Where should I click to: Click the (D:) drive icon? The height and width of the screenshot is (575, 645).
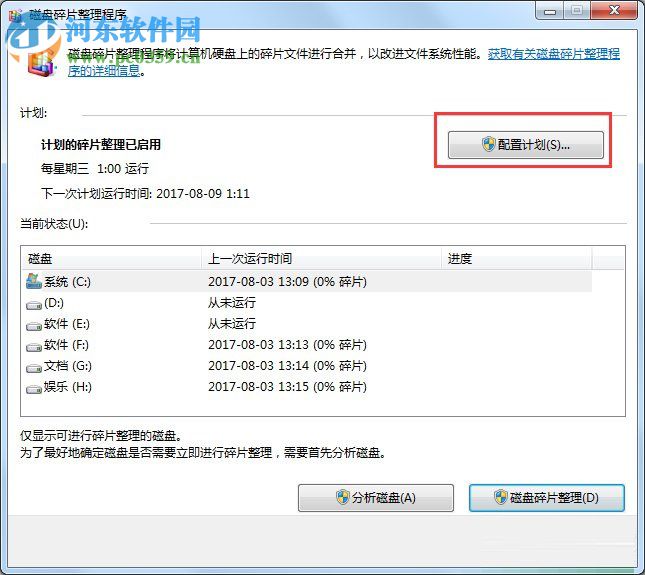point(34,305)
